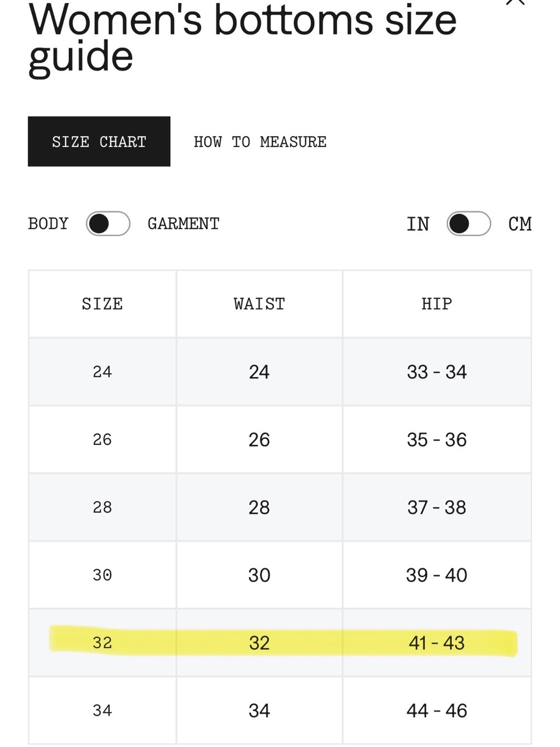The width and height of the screenshot is (560, 747).
Task: Switch to the How To Measure tab
Action: [x=260, y=142]
